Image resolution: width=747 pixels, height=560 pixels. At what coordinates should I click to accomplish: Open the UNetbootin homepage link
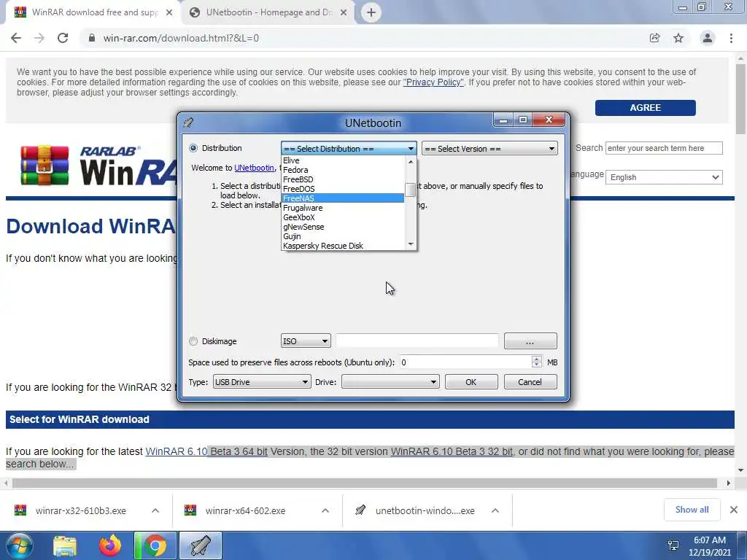[x=254, y=168]
